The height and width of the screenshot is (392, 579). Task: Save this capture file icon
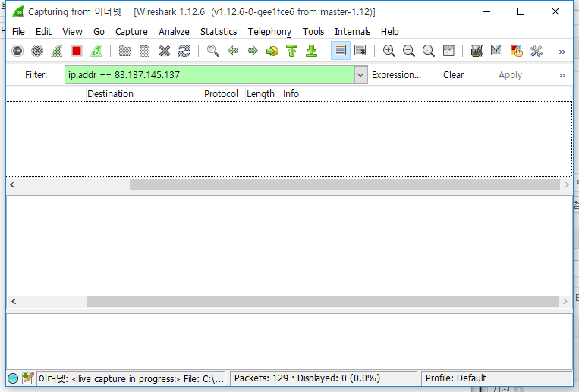145,51
